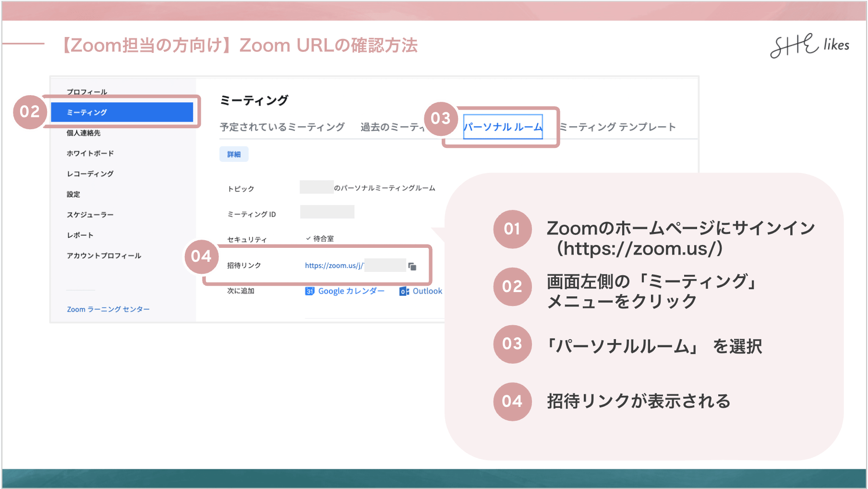
Task: Click the ミーティング page heading
Action: [x=254, y=100]
